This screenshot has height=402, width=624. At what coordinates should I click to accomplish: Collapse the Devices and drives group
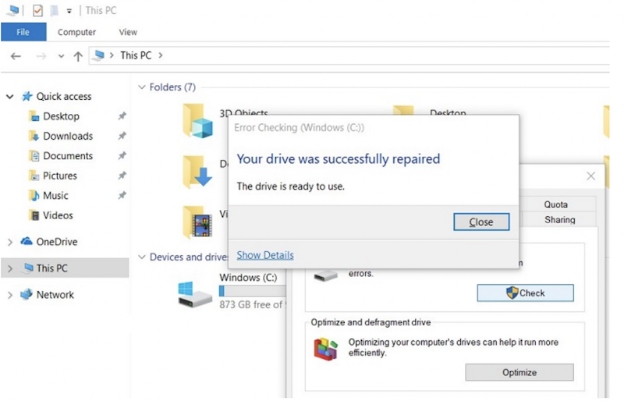point(141,257)
